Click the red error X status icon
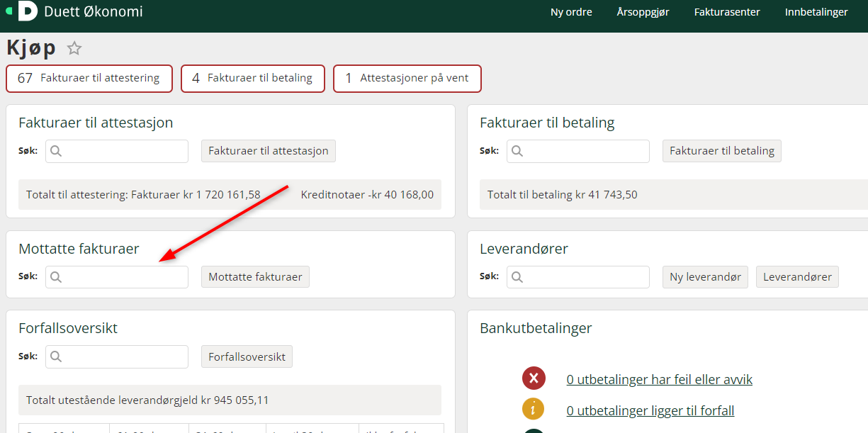Viewport: 868px width, 433px height. point(533,378)
